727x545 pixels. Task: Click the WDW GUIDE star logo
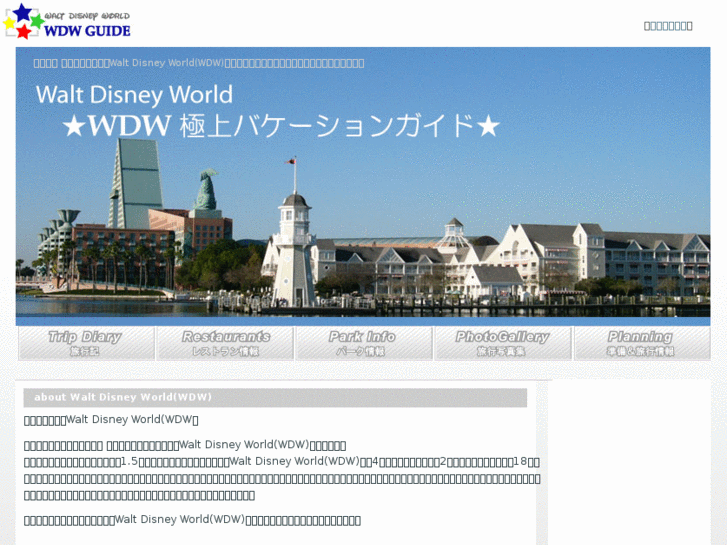pyautogui.click(x=68, y=21)
